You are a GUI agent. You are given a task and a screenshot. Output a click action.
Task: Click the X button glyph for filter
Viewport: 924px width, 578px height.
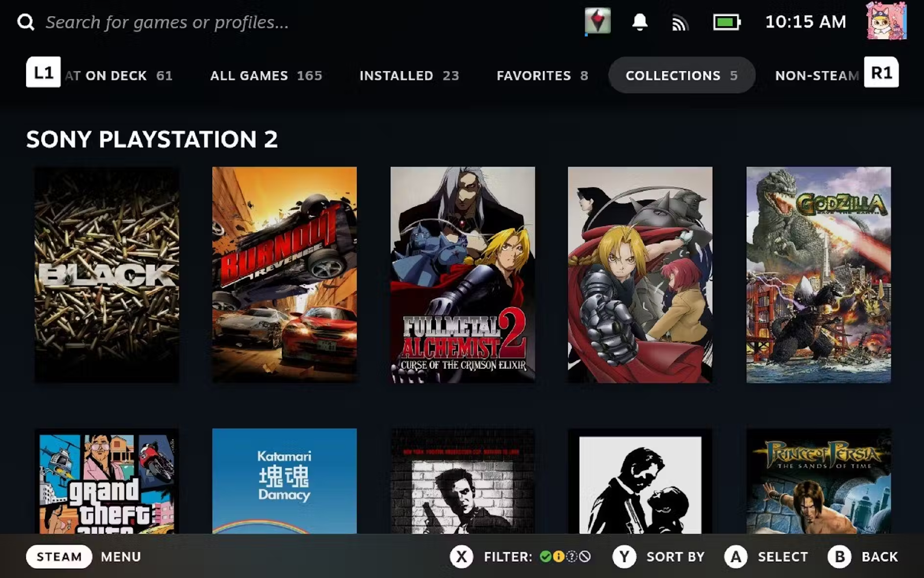tap(461, 557)
